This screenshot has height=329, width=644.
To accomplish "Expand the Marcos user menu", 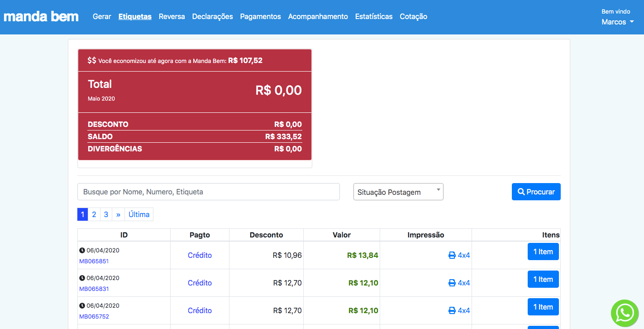I will (x=617, y=22).
